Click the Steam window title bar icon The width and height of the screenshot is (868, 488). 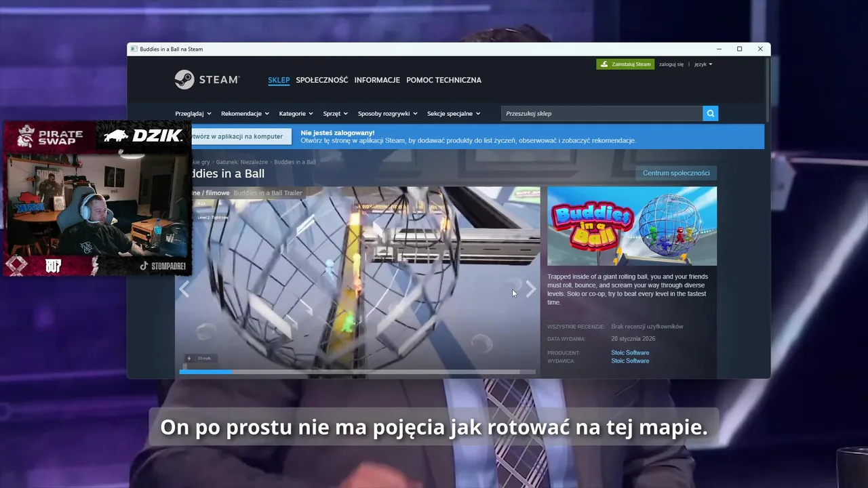134,49
